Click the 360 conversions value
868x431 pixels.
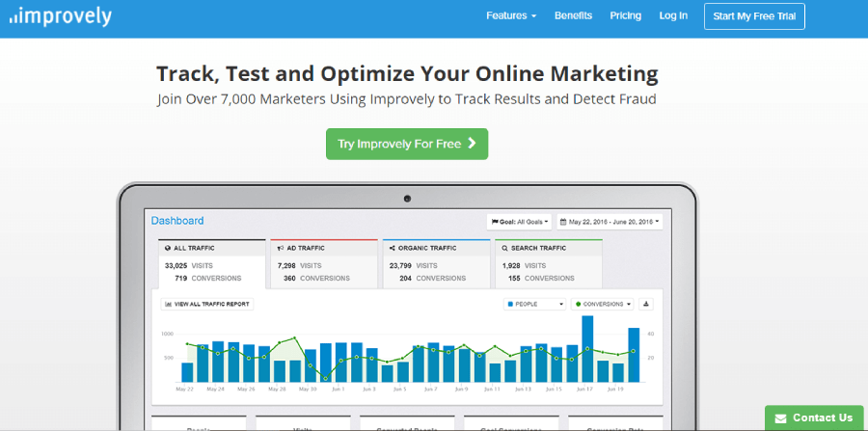click(x=289, y=279)
